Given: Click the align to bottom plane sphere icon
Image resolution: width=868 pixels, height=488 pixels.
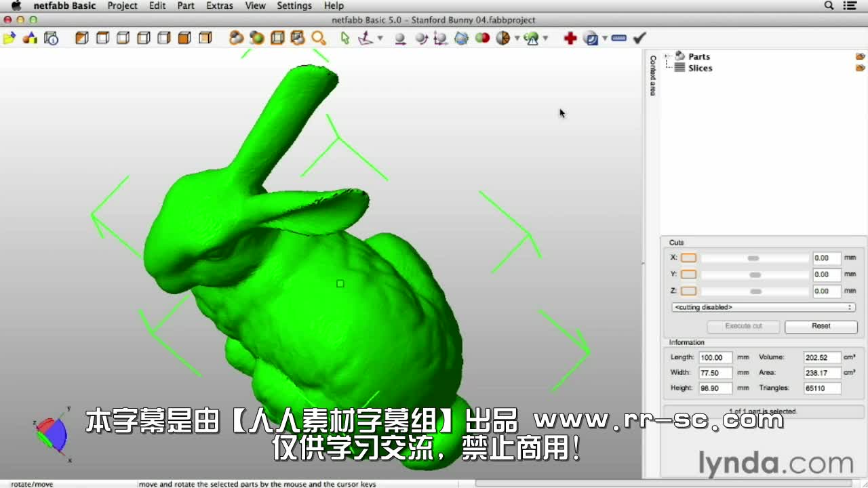Looking at the screenshot, I should click(x=400, y=39).
